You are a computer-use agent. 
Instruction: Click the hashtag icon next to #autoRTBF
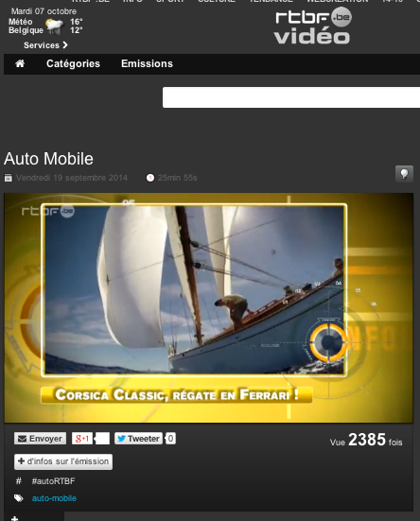19,480
